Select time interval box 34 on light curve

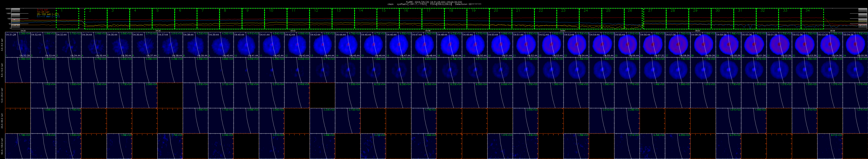812,19
